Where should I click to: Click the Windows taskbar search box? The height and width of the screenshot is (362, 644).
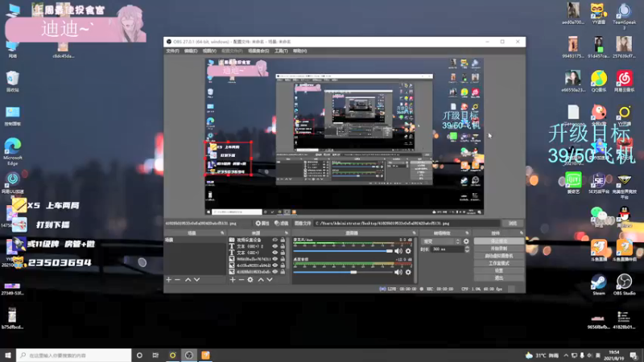pyautogui.click(x=74, y=356)
